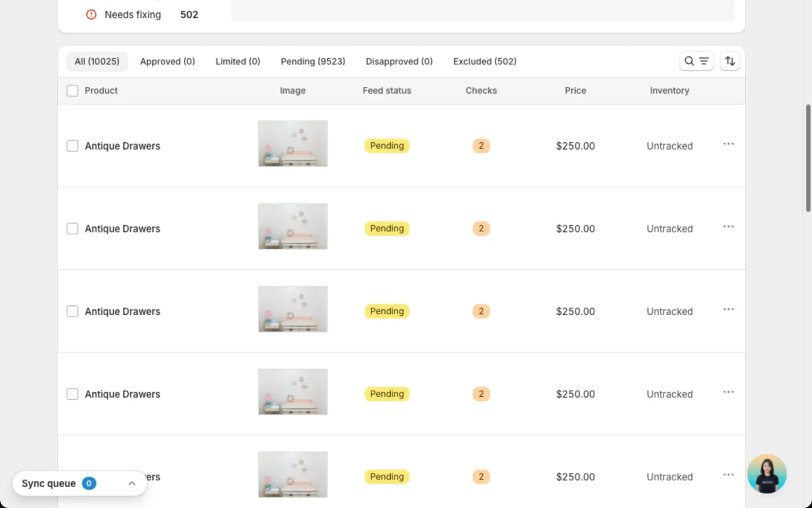Expand the Sync queue panel chevron
Viewport: 812px width, 508px height.
coord(132,484)
